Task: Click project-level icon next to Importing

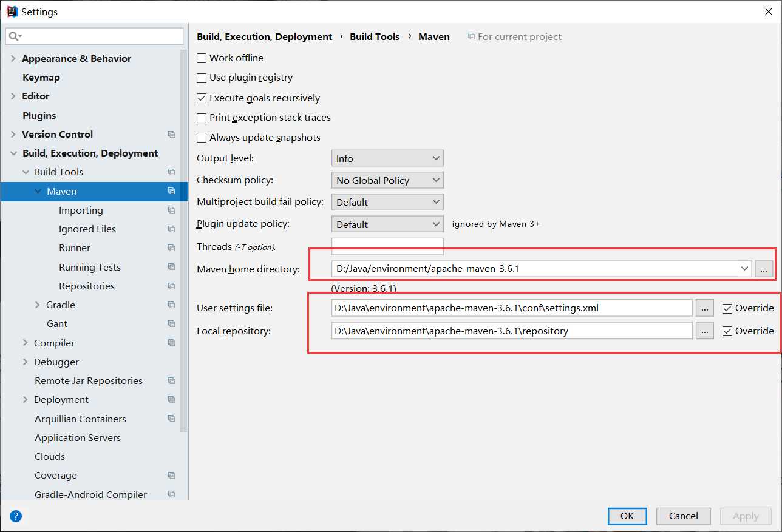Action: point(171,210)
